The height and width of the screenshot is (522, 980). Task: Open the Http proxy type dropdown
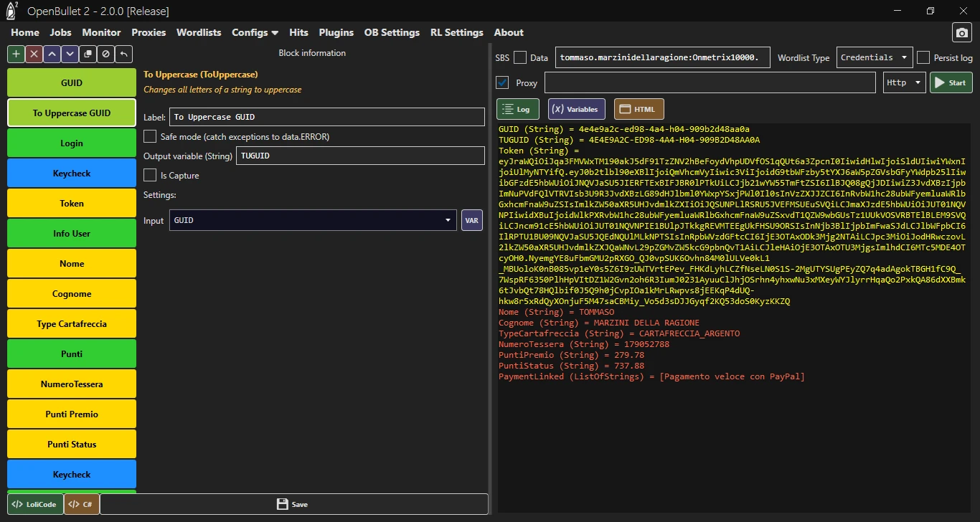click(904, 82)
